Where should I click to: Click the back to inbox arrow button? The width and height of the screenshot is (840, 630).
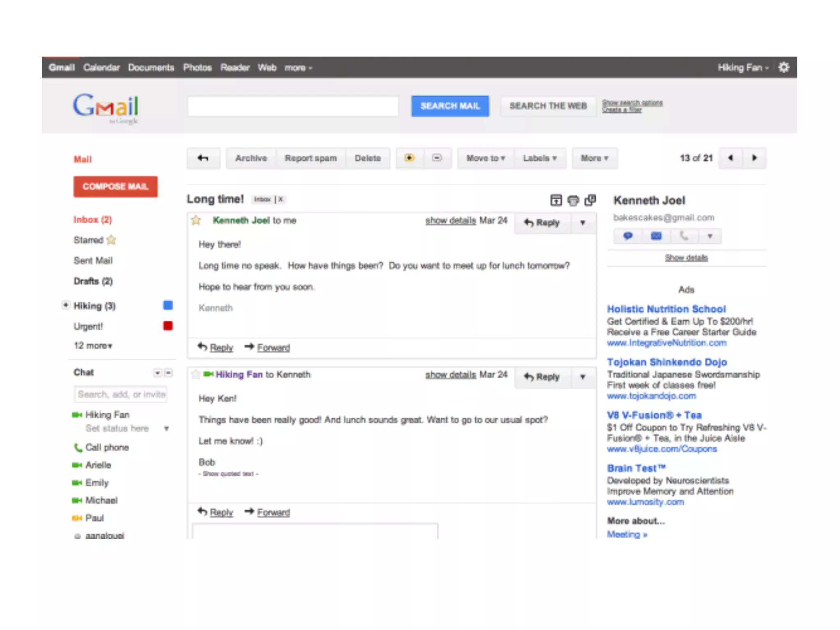tap(203, 158)
